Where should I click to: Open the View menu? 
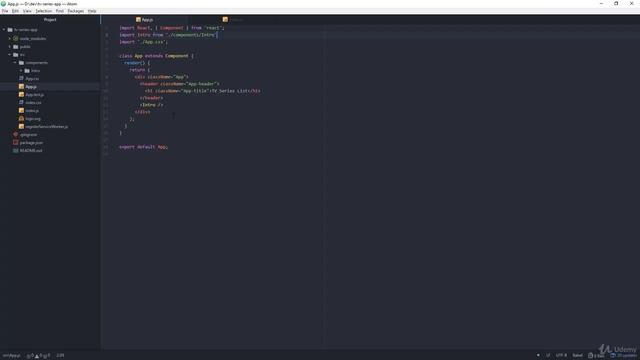tap(27, 11)
